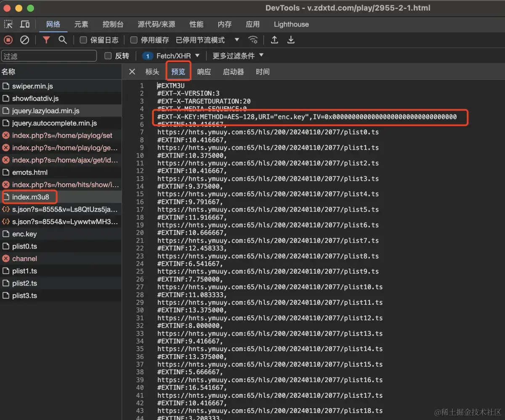The image size is (505, 420).
Task: Show the 标头 tab of the request
Action: coord(152,71)
